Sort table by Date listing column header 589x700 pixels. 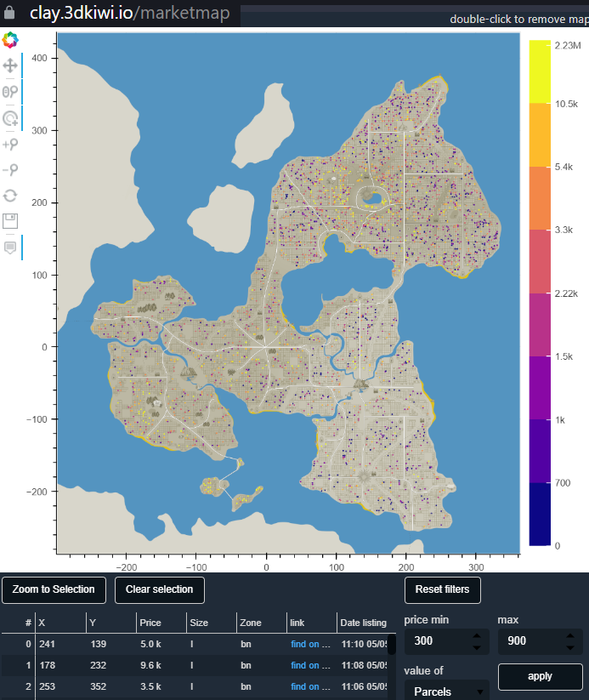363,623
